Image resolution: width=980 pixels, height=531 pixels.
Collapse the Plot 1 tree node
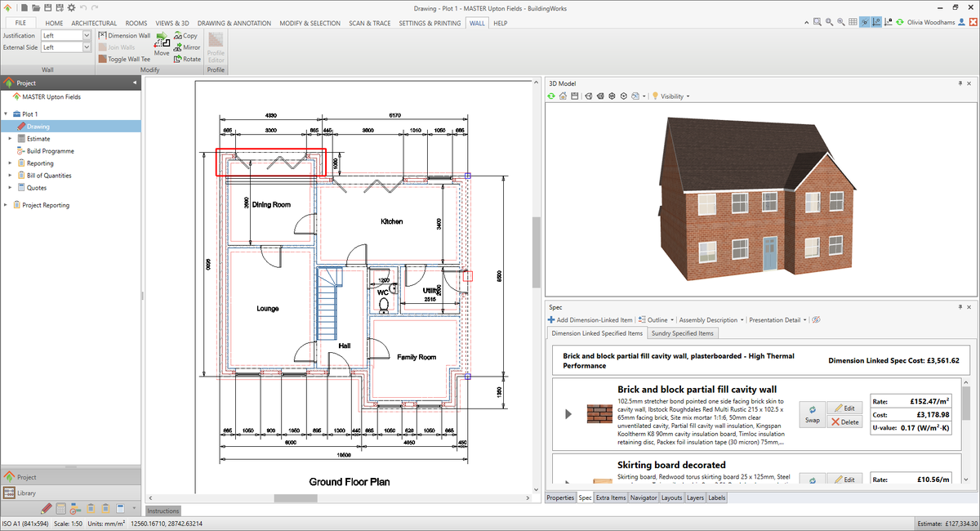point(6,114)
